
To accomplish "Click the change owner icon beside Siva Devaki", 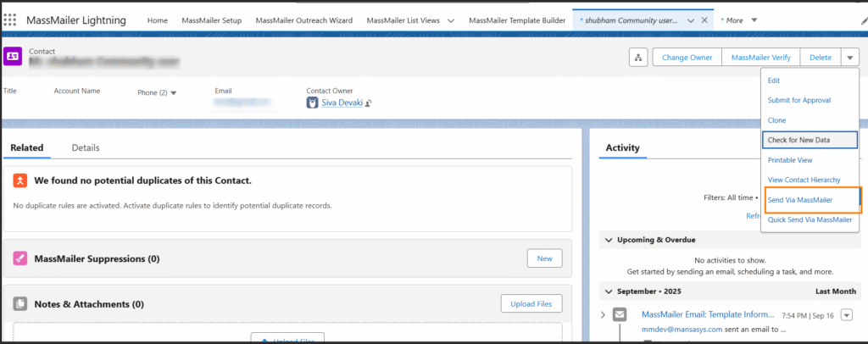I will coord(369,103).
